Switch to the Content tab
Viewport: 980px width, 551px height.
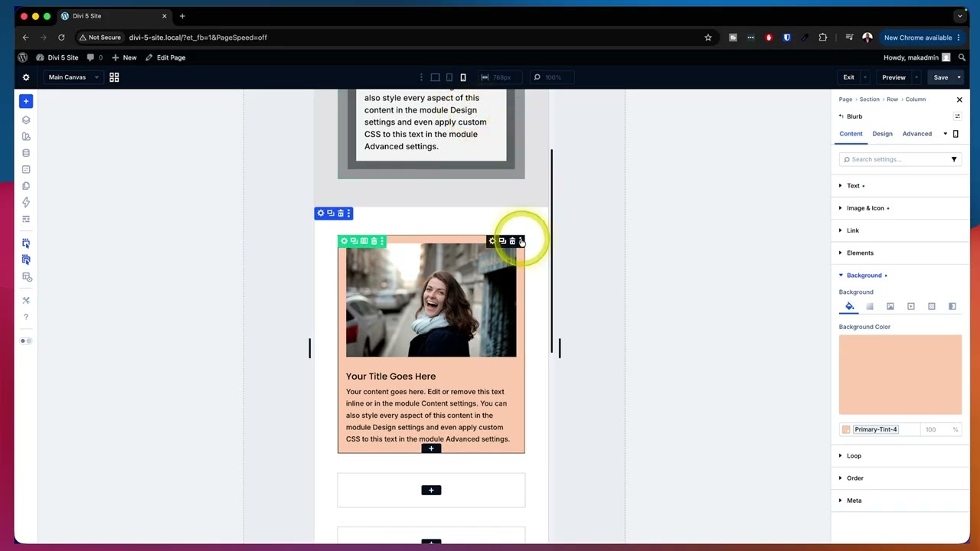coord(851,134)
